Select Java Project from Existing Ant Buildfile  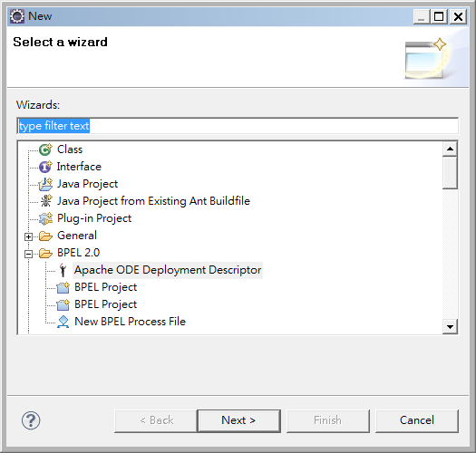pyautogui.click(x=153, y=201)
